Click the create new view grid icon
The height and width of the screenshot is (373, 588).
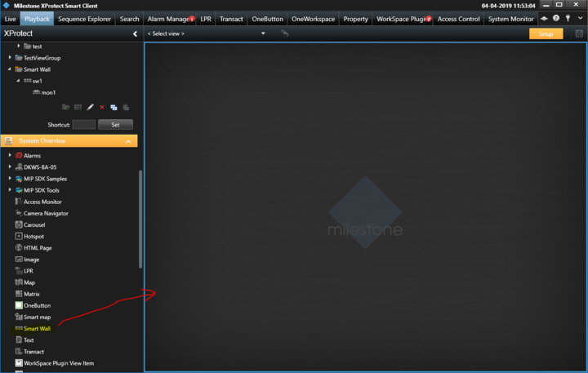(78, 107)
